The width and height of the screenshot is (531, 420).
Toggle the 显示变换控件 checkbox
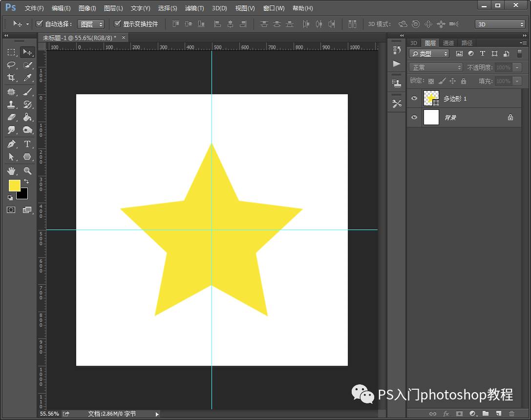click(118, 24)
